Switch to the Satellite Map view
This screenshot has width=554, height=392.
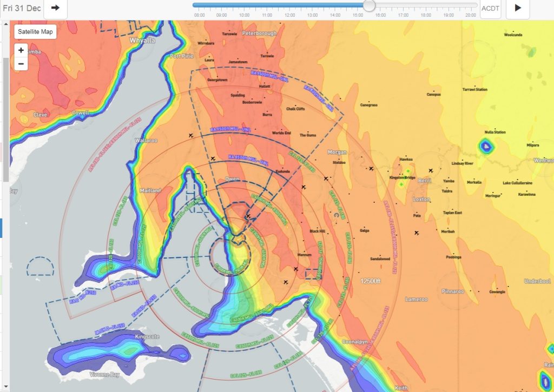click(35, 31)
